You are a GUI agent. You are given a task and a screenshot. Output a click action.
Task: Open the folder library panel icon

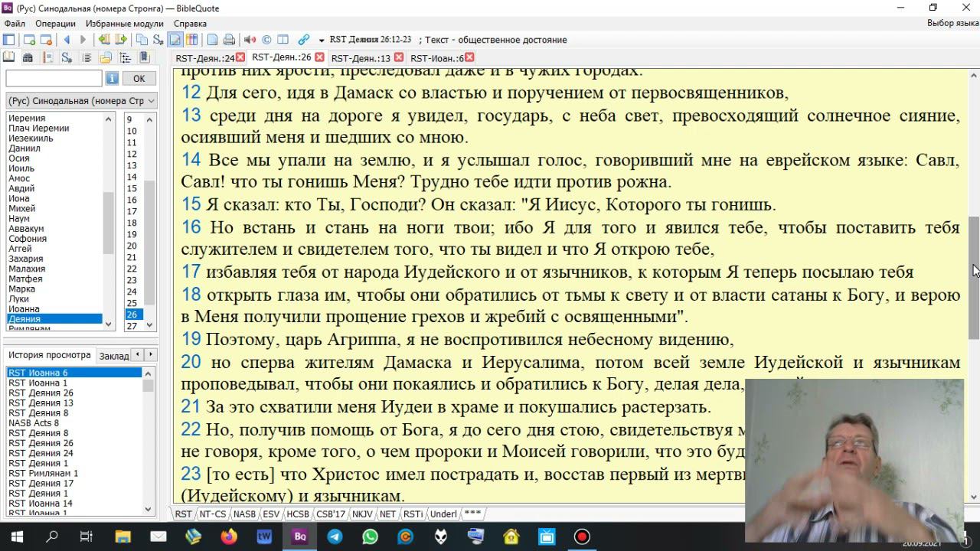click(x=106, y=58)
